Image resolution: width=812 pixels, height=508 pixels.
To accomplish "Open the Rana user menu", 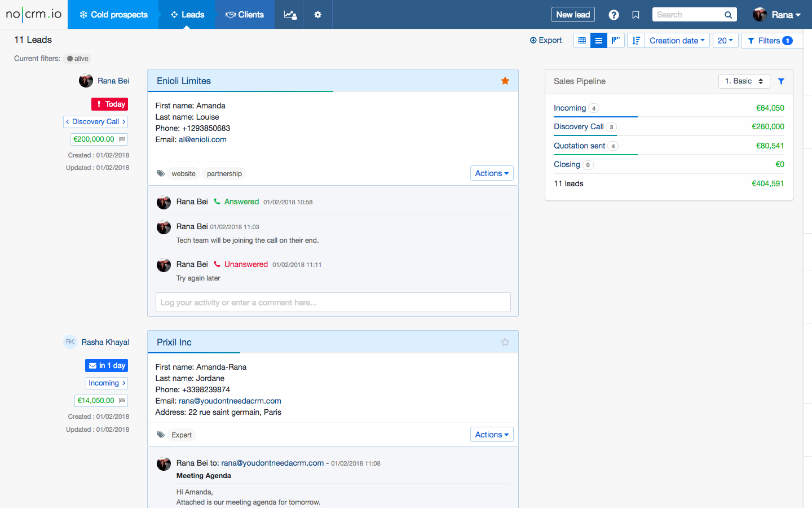I will tap(777, 15).
